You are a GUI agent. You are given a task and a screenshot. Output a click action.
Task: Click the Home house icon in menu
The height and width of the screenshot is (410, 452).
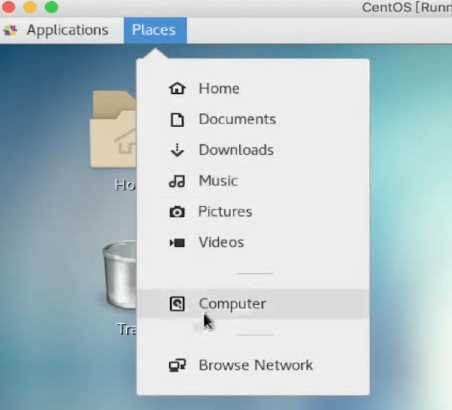[x=177, y=89]
